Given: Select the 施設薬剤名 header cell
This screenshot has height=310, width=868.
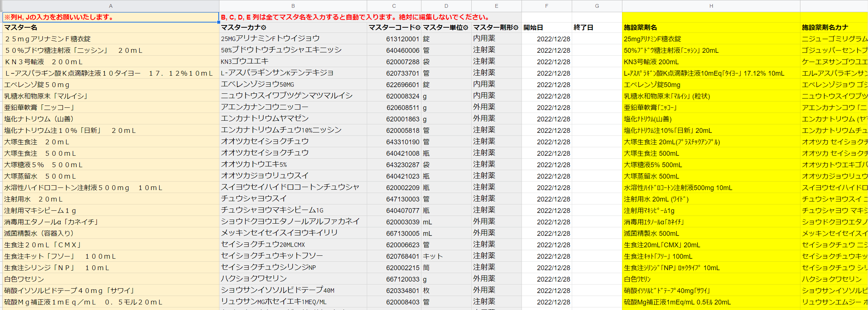Looking at the screenshot, I should (x=711, y=28).
